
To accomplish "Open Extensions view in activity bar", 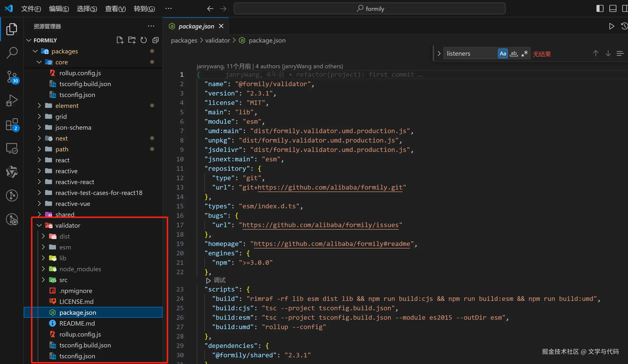I will coord(12,124).
